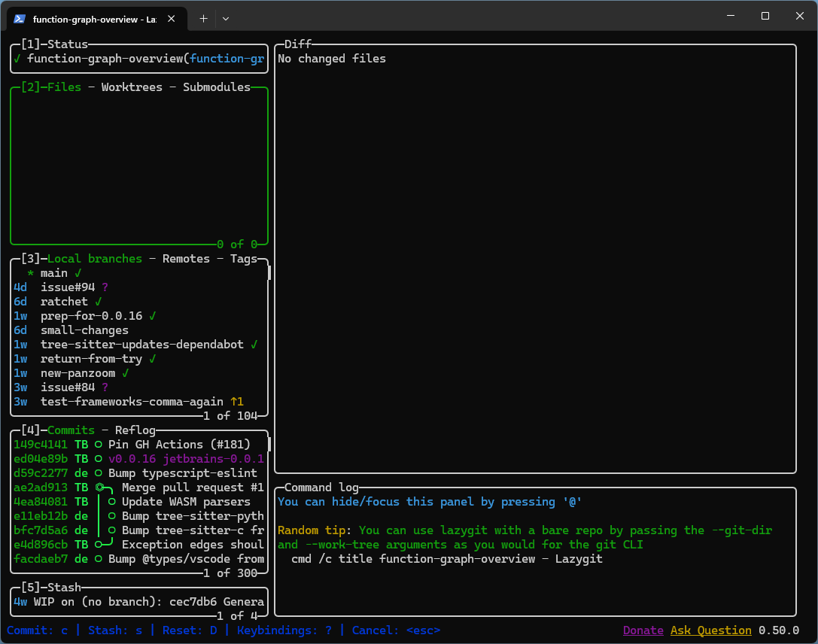Select the return-from-try branch

pyautogui.click(x=140, y=359)
